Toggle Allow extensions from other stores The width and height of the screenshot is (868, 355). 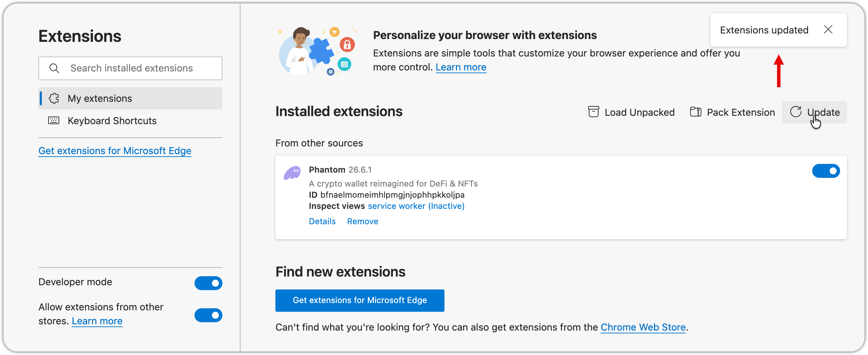[x=208, y=315]
